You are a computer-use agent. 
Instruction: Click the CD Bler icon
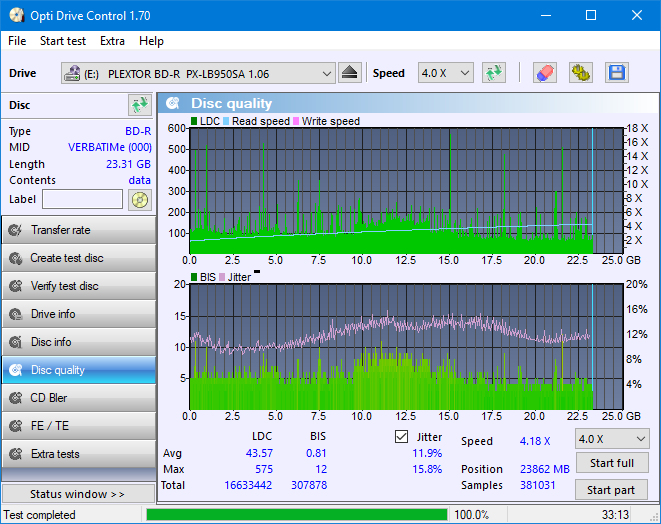16,398
